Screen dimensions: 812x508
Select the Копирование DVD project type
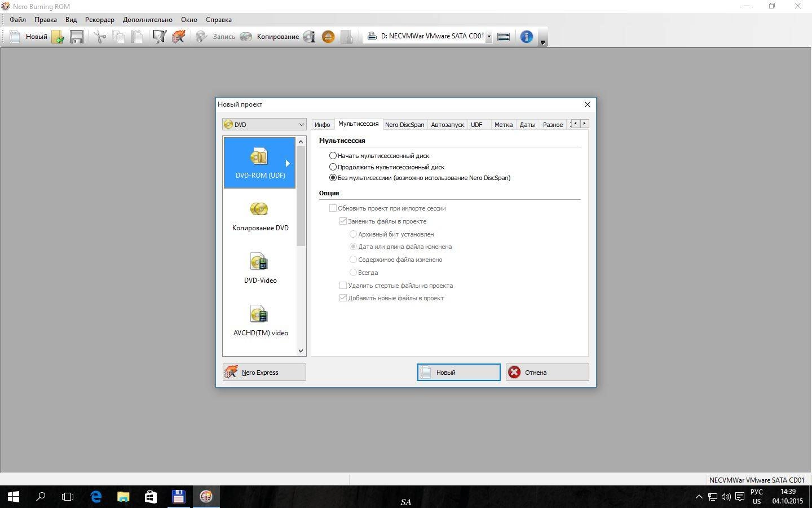(x=259, y=216)
